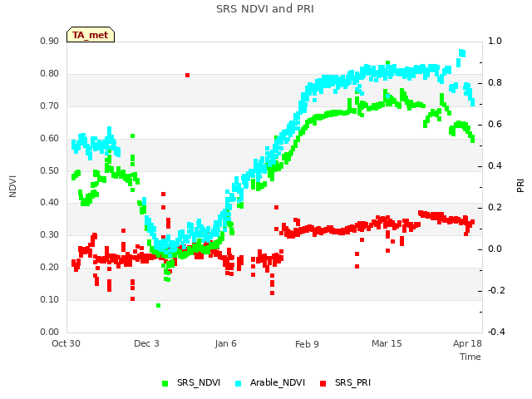Viewport: 532px width, 399px height.
Task: Click the isolated red outlier point near 0.80
Action: click(x=187, y=75)
